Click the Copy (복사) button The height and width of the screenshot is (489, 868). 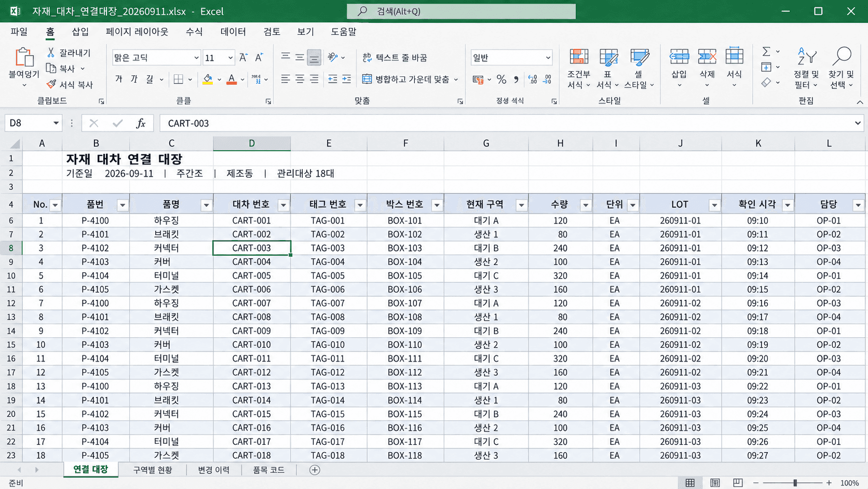(x=61, y=69)
